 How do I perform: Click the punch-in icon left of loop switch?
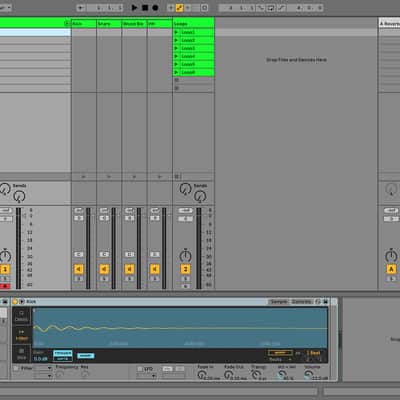pyautogui.click(x=260, y=7)
